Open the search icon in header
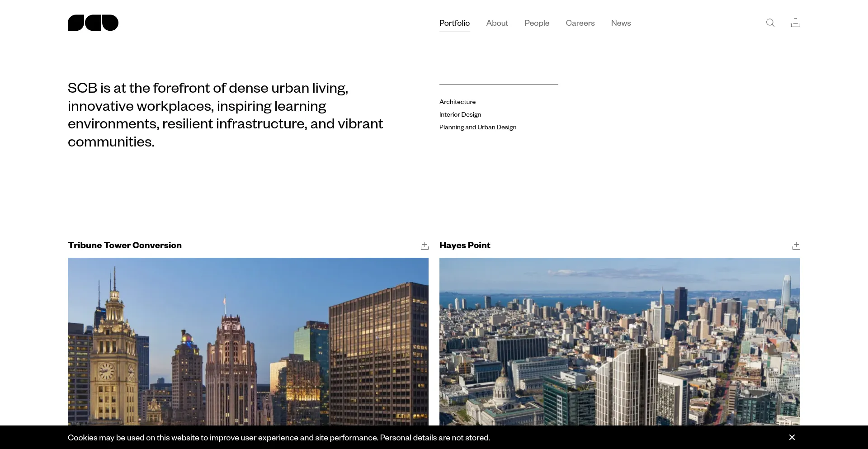 pos(770,23)
